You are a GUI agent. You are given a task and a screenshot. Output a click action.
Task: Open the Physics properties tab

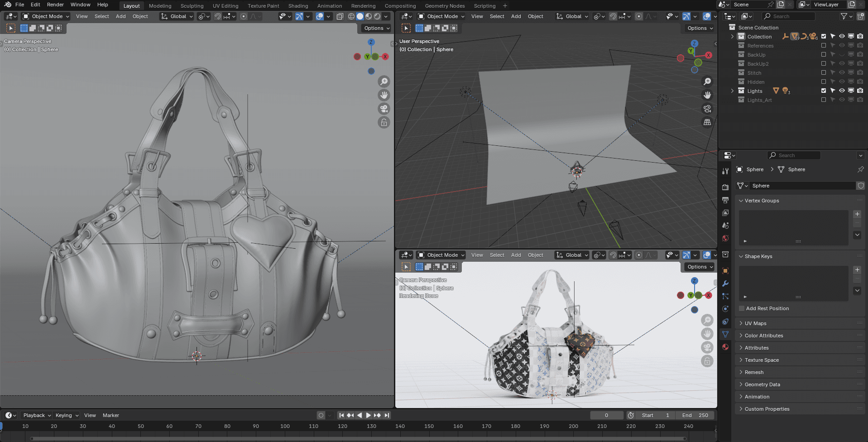(x=725, y=309)
